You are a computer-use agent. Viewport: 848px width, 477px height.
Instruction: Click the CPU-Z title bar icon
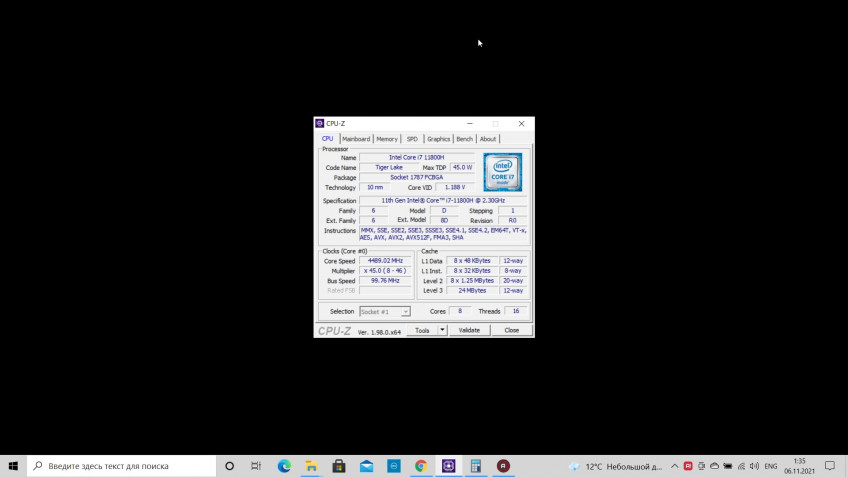click(x=320, y=123)
